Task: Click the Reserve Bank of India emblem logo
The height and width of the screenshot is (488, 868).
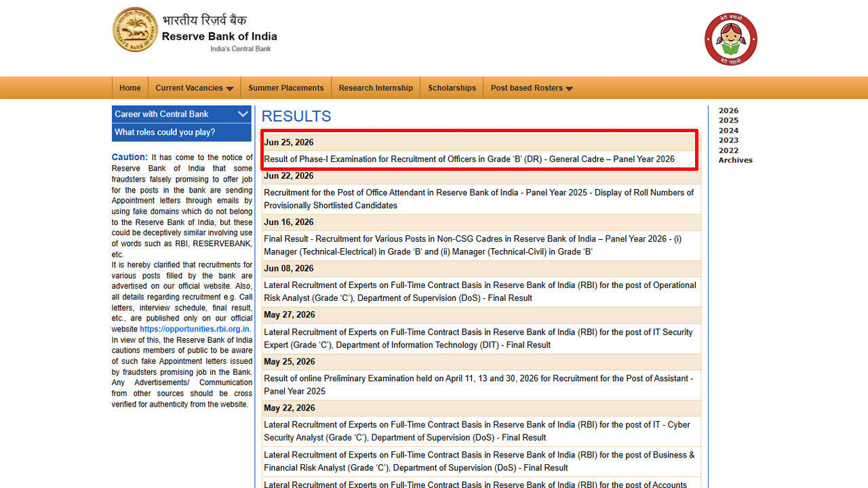Action: (x=135, y=30)
